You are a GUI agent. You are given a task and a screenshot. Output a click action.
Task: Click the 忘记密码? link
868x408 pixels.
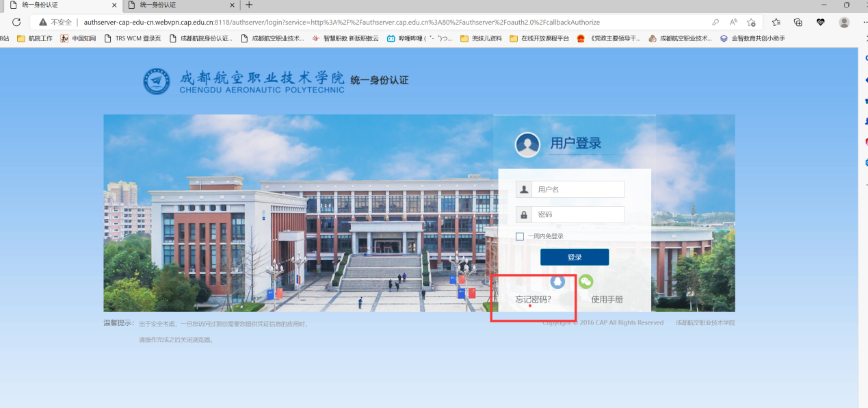click(533, 299)
